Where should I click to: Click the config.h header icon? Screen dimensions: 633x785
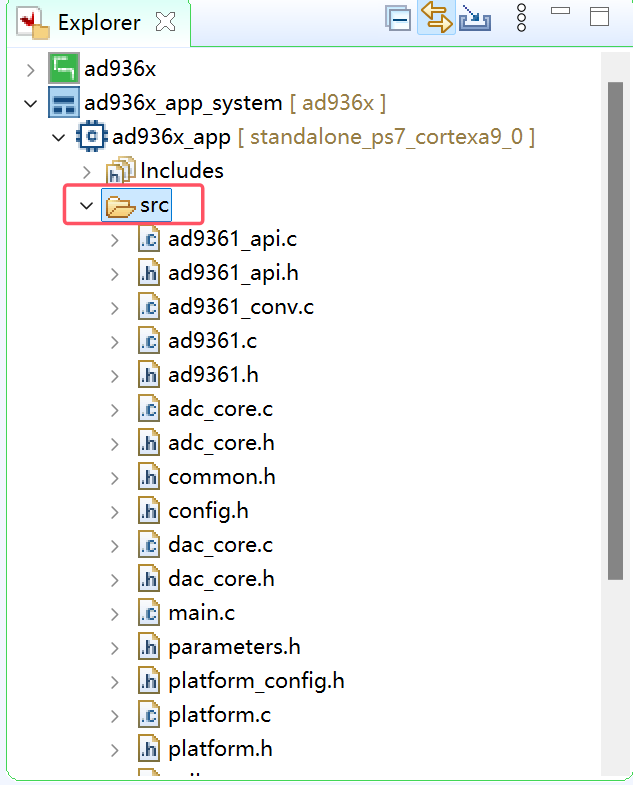click(x=149, y=512)
